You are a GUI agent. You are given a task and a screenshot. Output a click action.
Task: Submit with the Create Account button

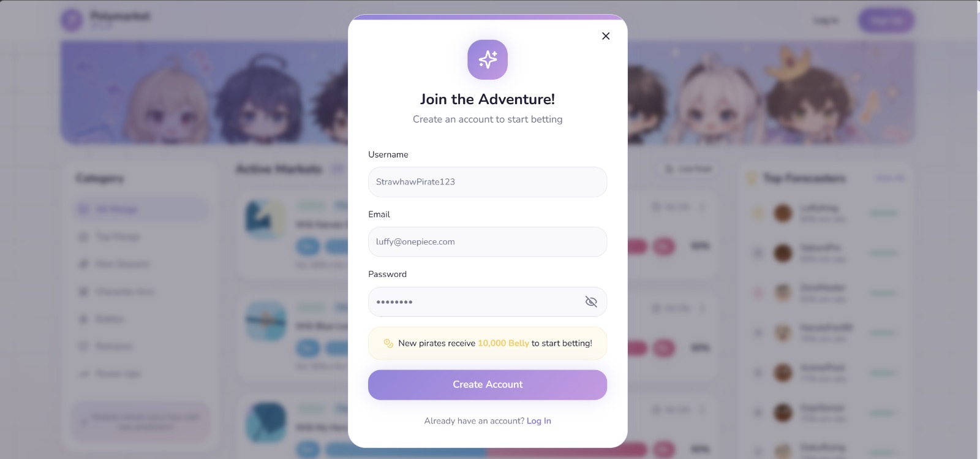[488, 385]
